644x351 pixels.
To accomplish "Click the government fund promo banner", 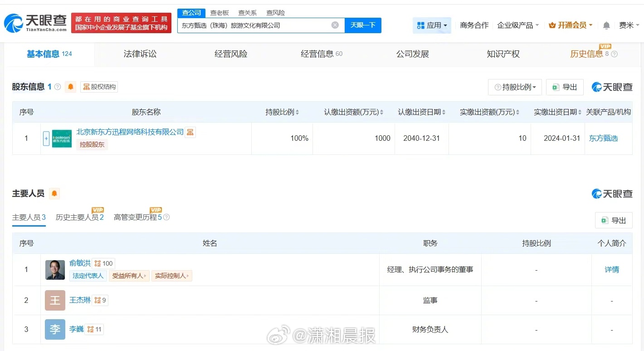I will coord(122,23).
